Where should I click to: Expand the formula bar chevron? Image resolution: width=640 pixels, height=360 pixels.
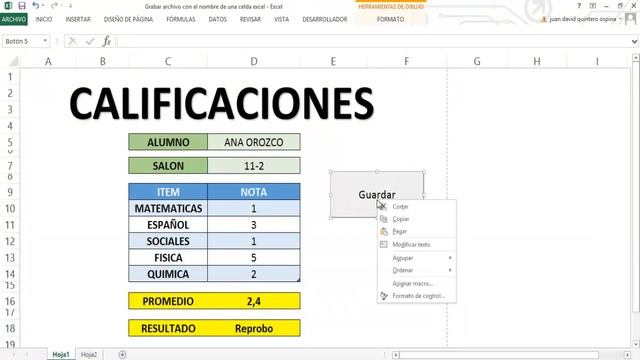[634, 41]
